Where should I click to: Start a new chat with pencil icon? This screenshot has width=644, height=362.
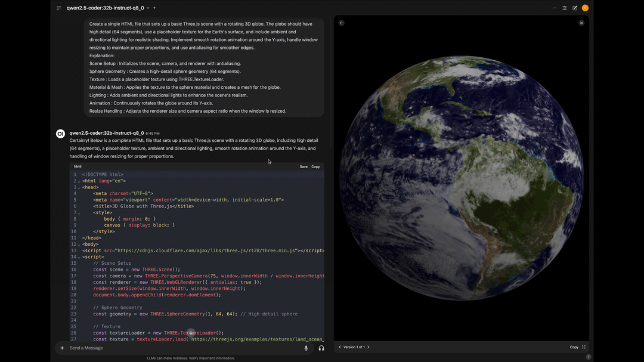[x=575, y=8]
